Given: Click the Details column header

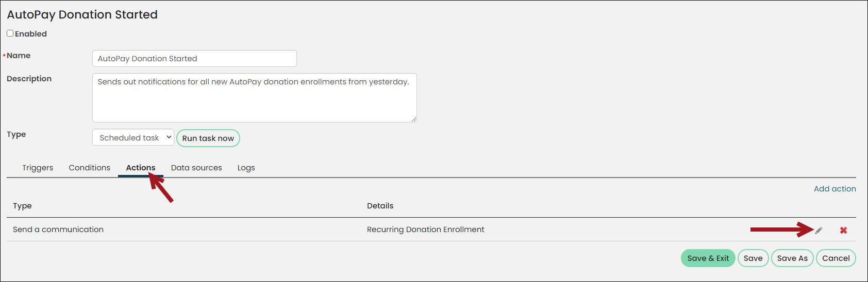Looking at the screenshot, I should point(380,206).
